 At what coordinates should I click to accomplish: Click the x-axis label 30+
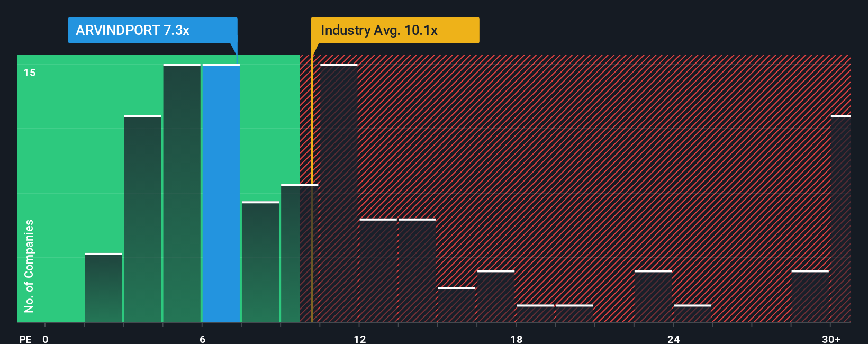pos(831,339)
